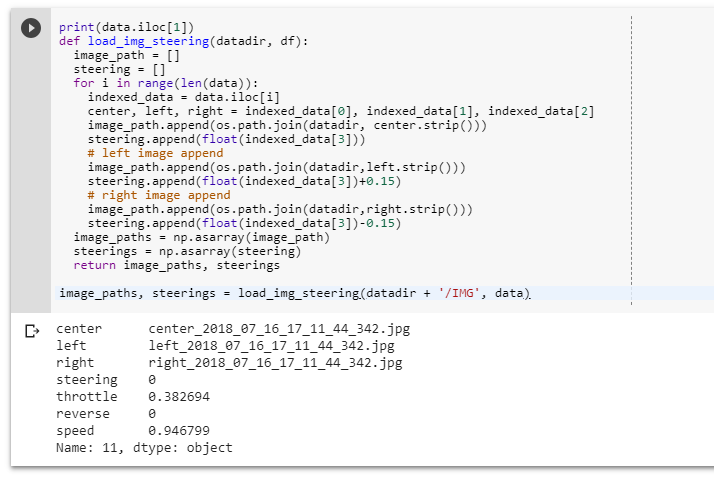Click output value 'center_2018_07_16_17_11_44_342.jpg'
714x498 pixels.
279,329
